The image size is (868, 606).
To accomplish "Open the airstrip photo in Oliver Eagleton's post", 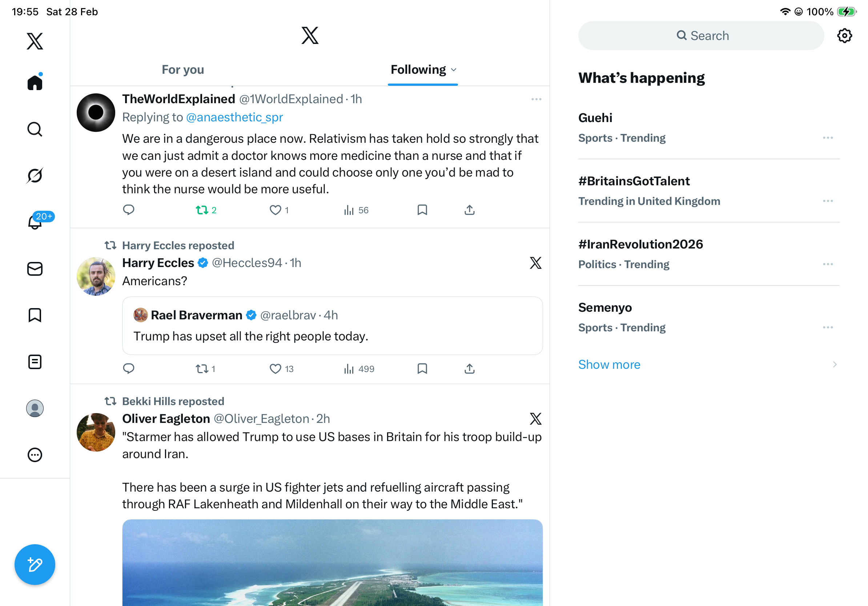I will click(332, 562).
